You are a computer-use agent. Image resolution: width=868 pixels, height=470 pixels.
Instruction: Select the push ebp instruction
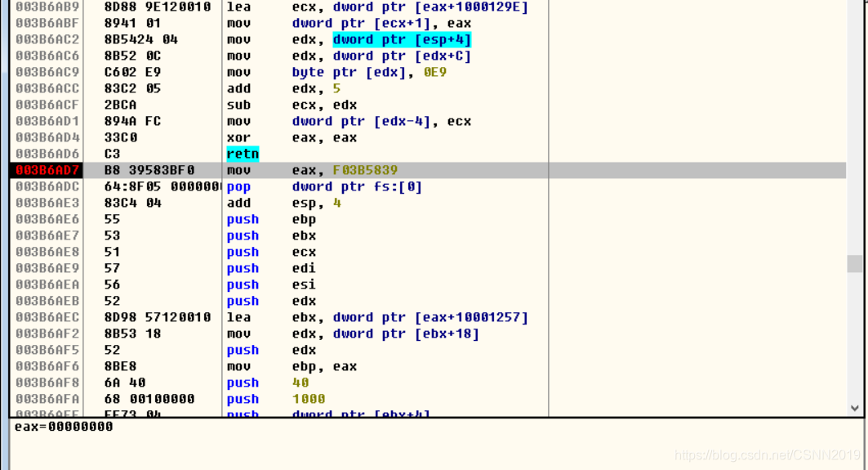point(271,219)
